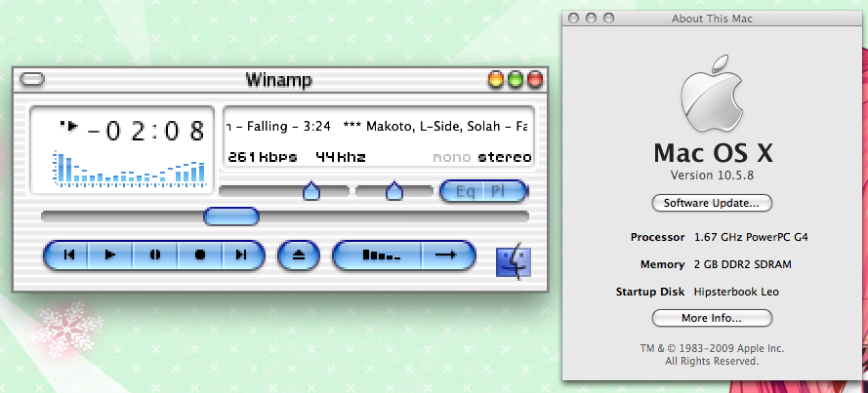868x393 pixels.
Task: Click the Hipsterbook Leo startup disk name
Action: [736, 292]
